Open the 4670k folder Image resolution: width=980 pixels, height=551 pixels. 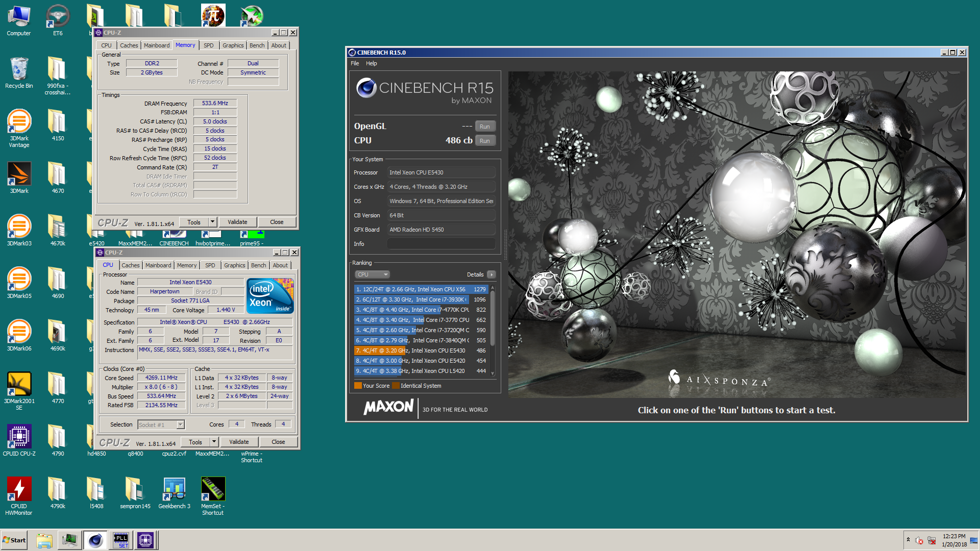[x=58, y=231]
